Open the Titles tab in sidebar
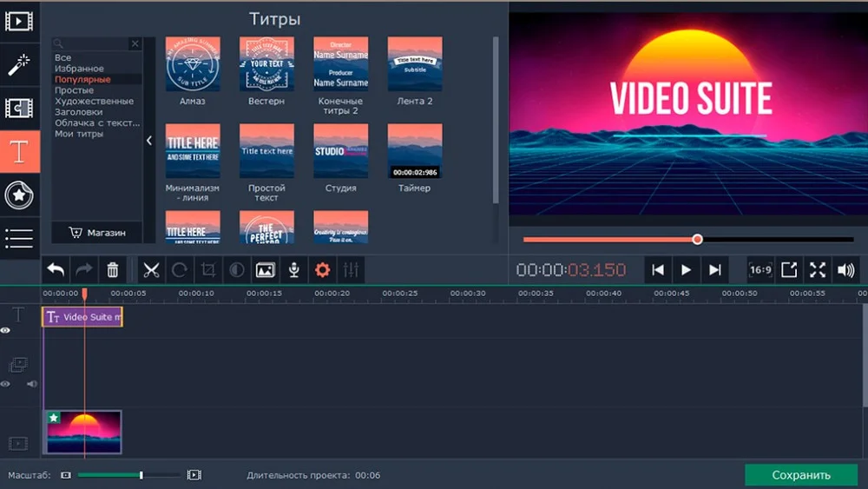Viewport: 868px width, 489px height. 19,153
